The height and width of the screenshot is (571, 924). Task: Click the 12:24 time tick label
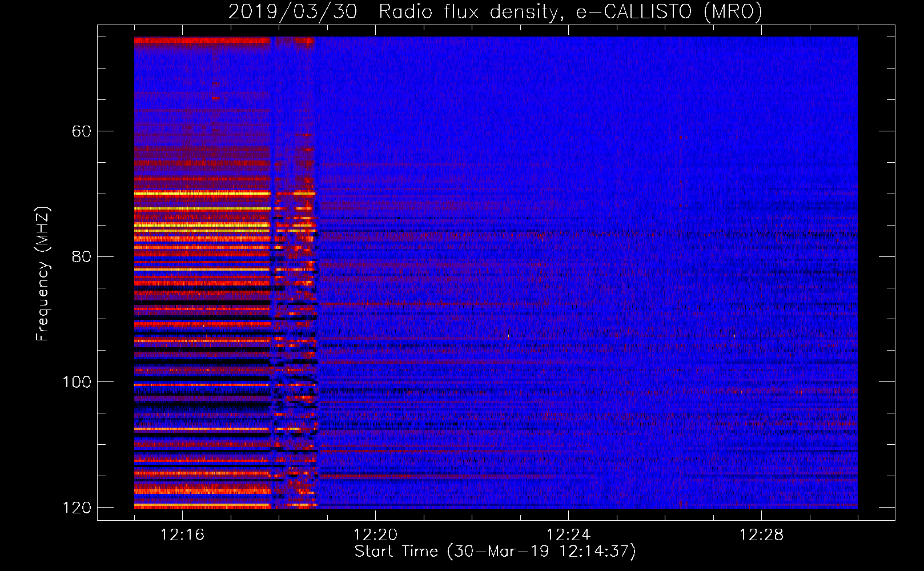pyautogui.click(x=568, y=535)
